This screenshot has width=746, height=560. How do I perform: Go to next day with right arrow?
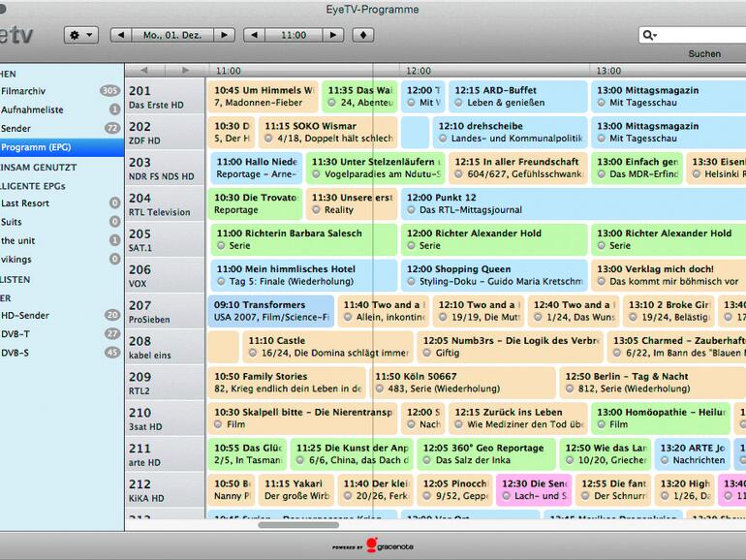tap(224, 35)
